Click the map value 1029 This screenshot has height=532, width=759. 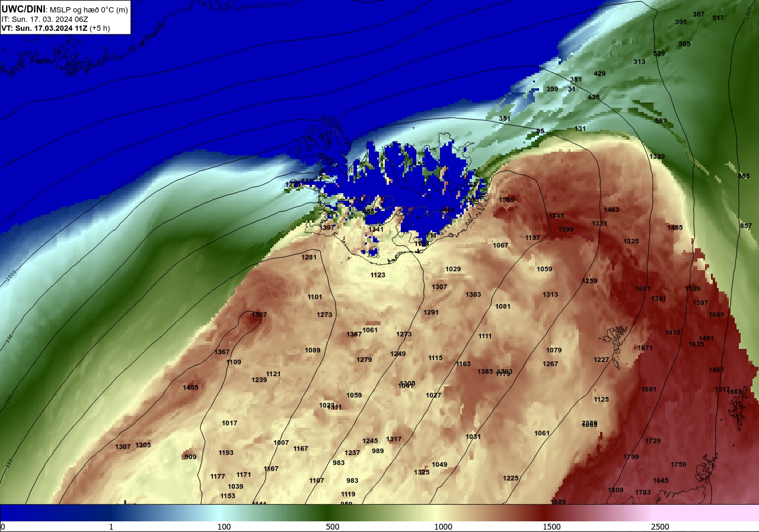pyautogui.click(x=453, y=269)
